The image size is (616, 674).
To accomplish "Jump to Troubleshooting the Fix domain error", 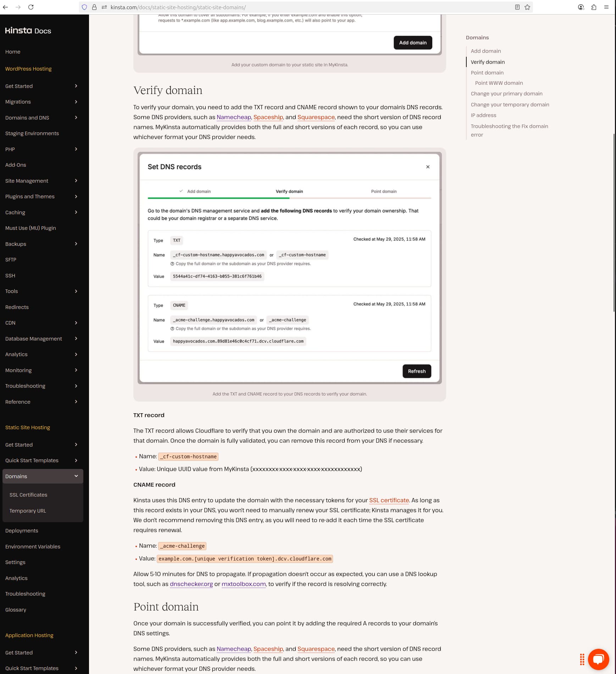I will pyautogui.click(x=510, y=131).
